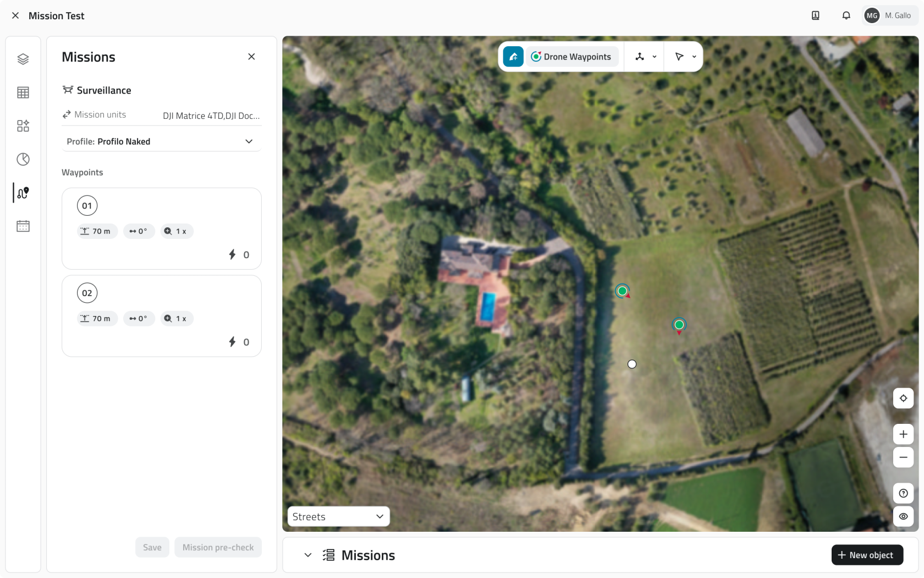The image size is (924, 578).
Task: Click the first green waypoint marker on map
Action: pyautogui.click(x=622, y=291)
